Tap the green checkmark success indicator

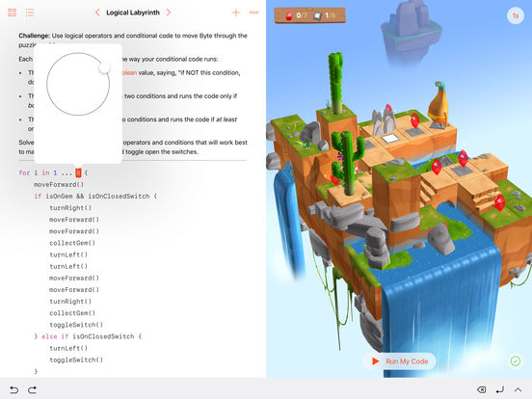pyautogui.click(x=516, y=361)
